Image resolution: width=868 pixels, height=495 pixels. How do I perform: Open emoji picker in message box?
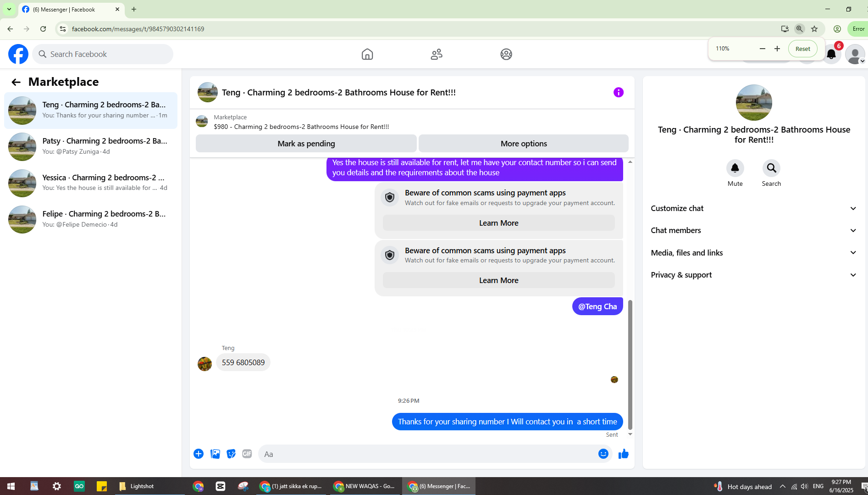click(x=603, y=454)
